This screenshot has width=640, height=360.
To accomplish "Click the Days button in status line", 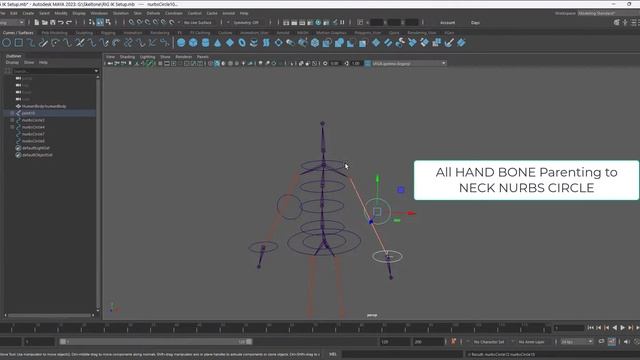I will pyautogui.click(x=475, y=22).
